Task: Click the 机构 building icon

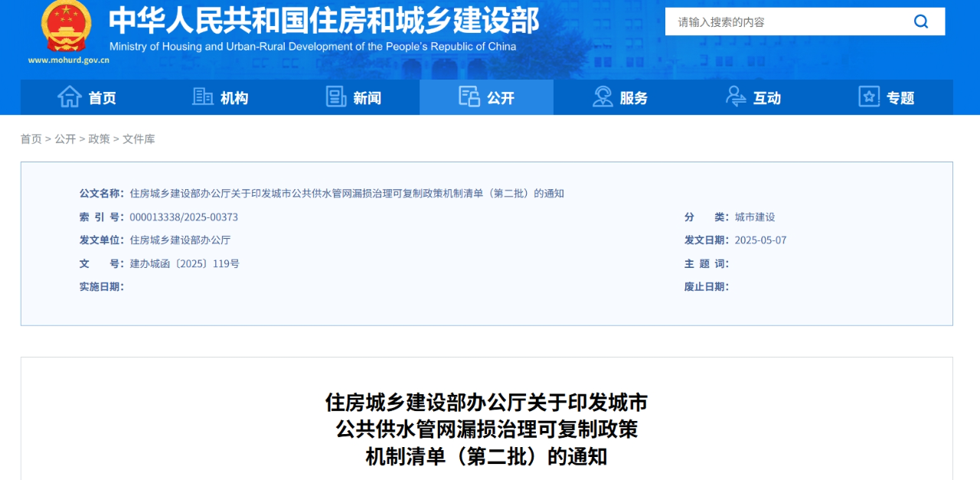Action: (203, 97)
